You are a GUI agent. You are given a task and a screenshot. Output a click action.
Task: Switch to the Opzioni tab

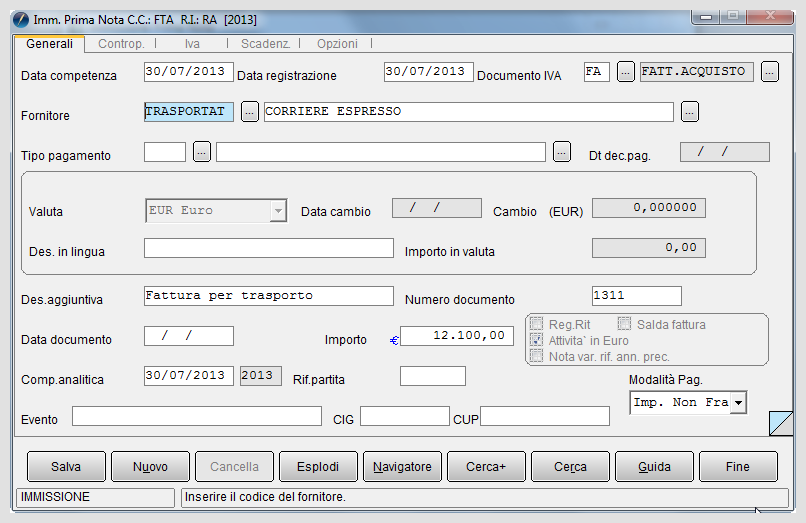(337, 44)
